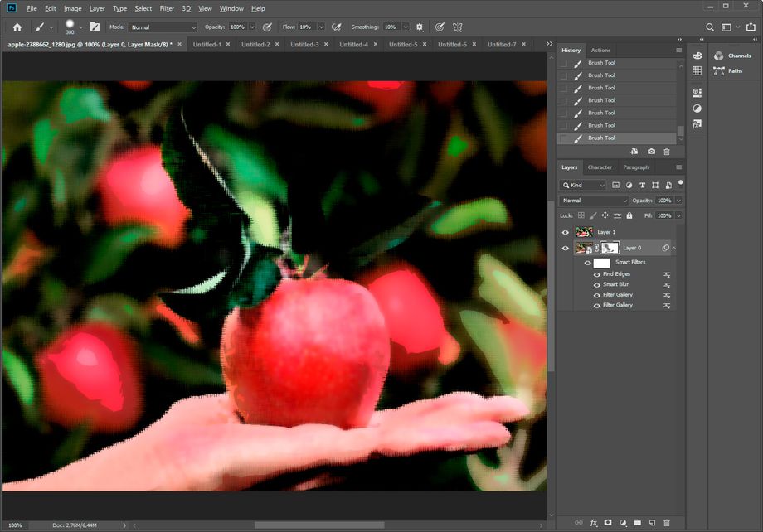Click the Create New Layer icon
Screen dimensions: 763x532
pos(653,522)
